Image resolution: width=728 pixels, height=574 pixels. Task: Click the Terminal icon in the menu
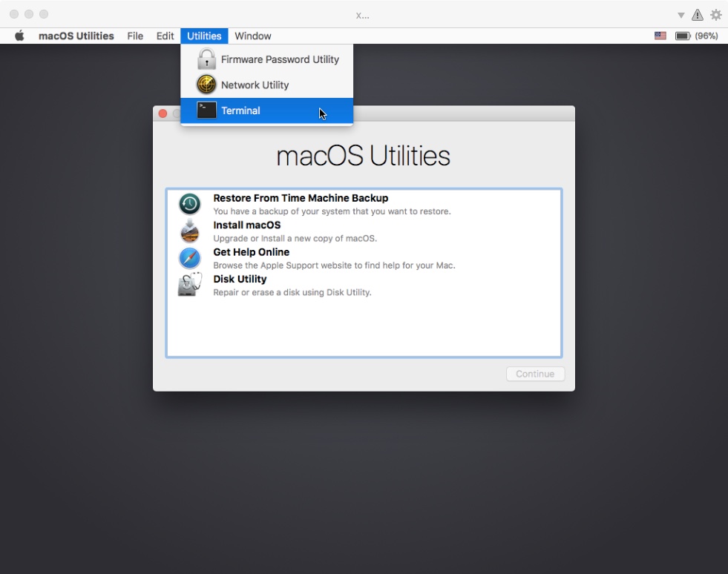tap(206, 110)
